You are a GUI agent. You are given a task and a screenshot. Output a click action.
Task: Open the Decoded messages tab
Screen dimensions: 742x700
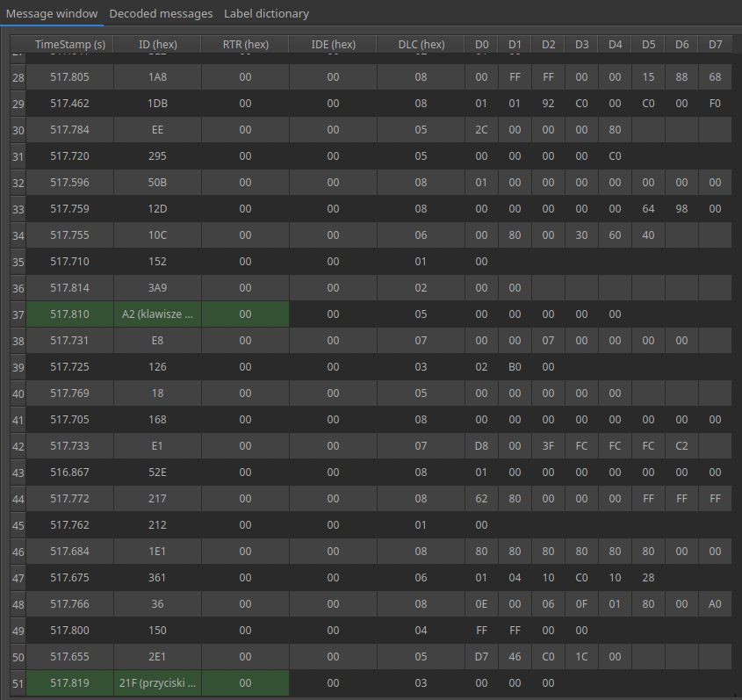point(161,14)
